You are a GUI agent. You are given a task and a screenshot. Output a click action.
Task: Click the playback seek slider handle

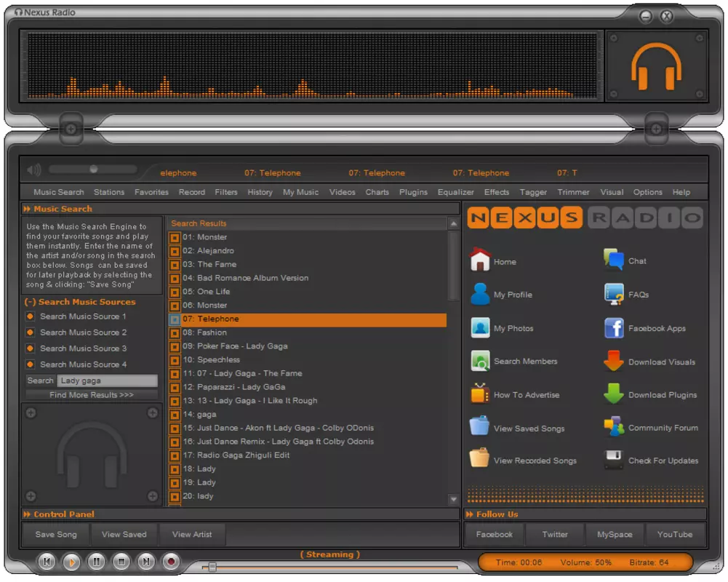click(x=212, y=567)
